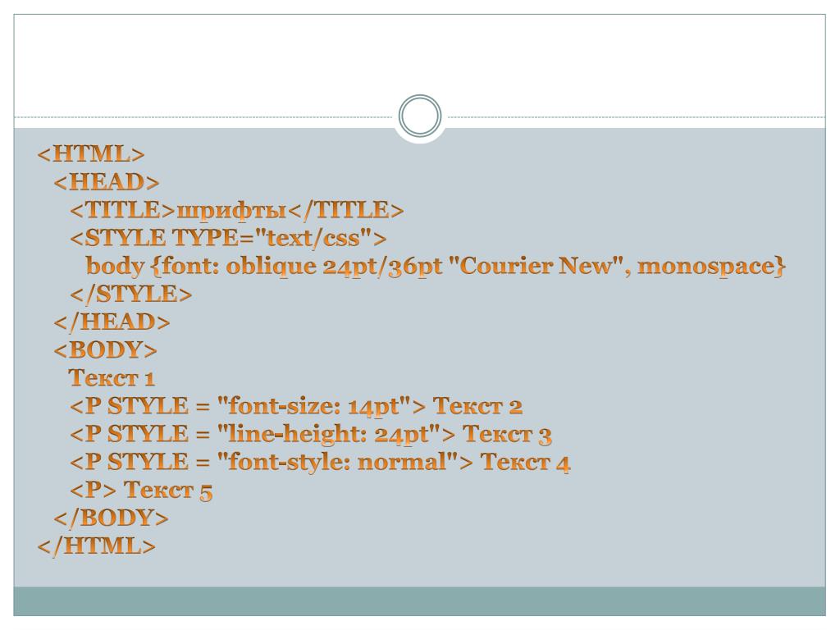
Task: Click the font-size: 14pt line with Текст 2
Action: tap(296, 405)
